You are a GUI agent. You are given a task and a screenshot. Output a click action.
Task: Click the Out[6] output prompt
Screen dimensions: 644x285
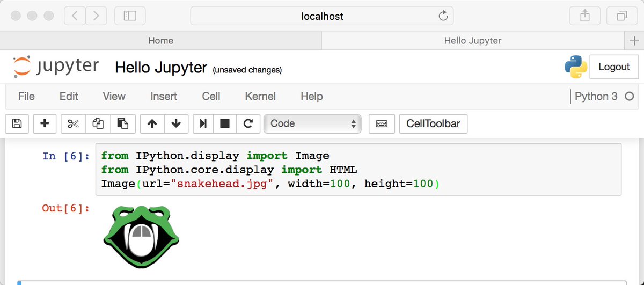66,208
